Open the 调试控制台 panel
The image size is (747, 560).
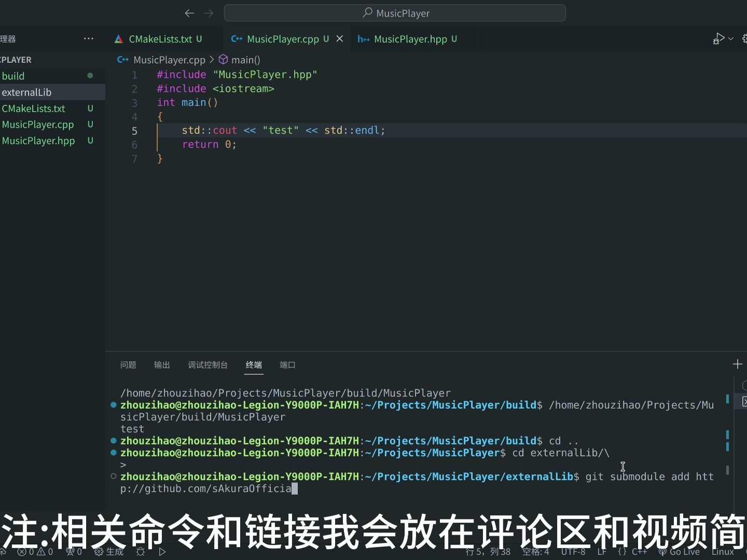point(208,365)
